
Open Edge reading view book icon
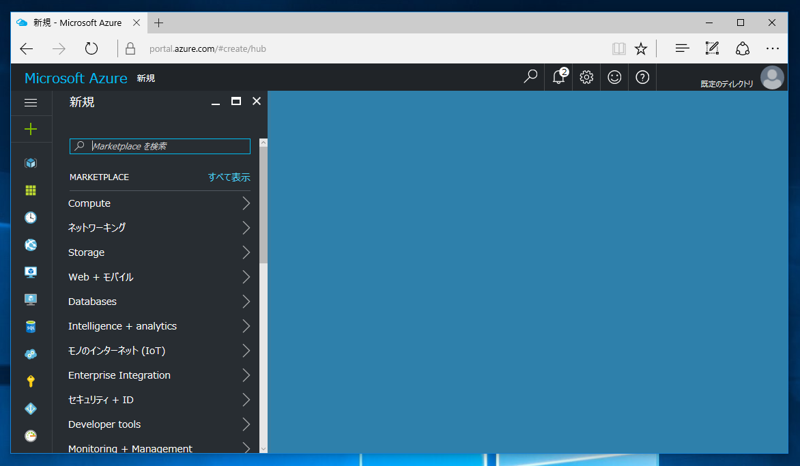(618, 48)
